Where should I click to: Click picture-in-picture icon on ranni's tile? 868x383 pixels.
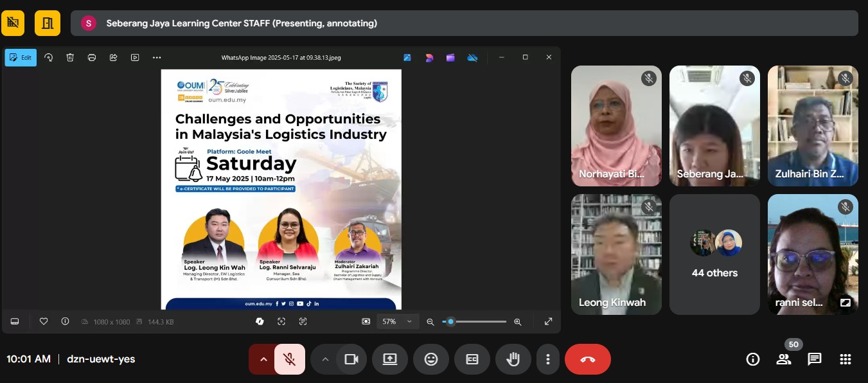coord(846,302)
